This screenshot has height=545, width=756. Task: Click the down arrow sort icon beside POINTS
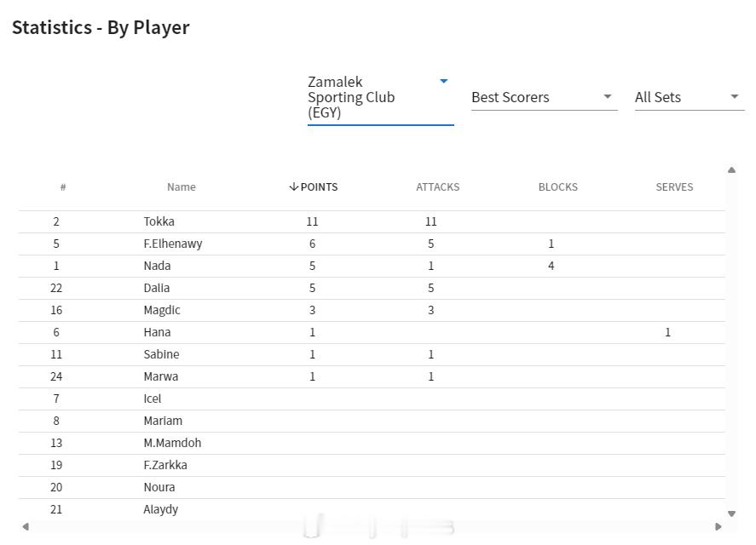[294, 187]
